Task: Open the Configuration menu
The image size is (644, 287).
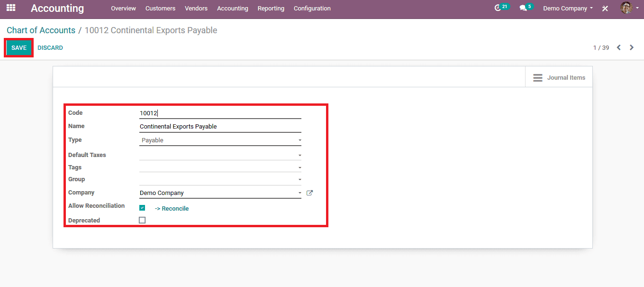Action: pyautogui.click(x=312, y=9)
